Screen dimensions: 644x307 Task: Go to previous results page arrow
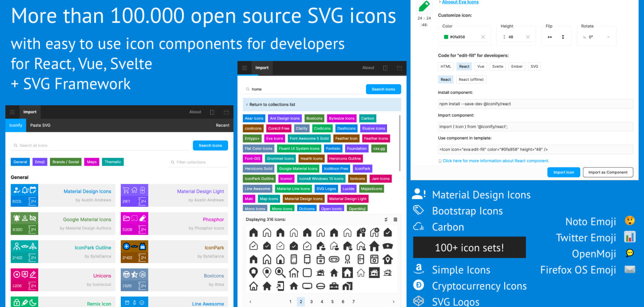point(250,302)
